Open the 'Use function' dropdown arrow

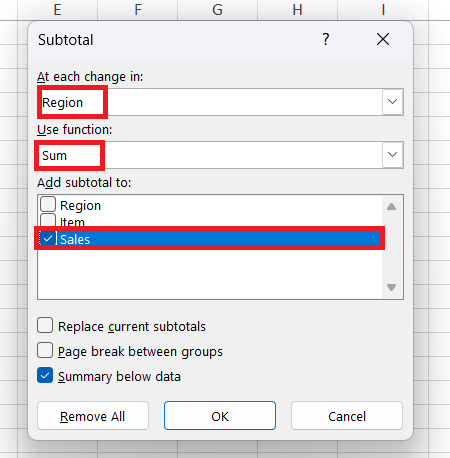392,155
